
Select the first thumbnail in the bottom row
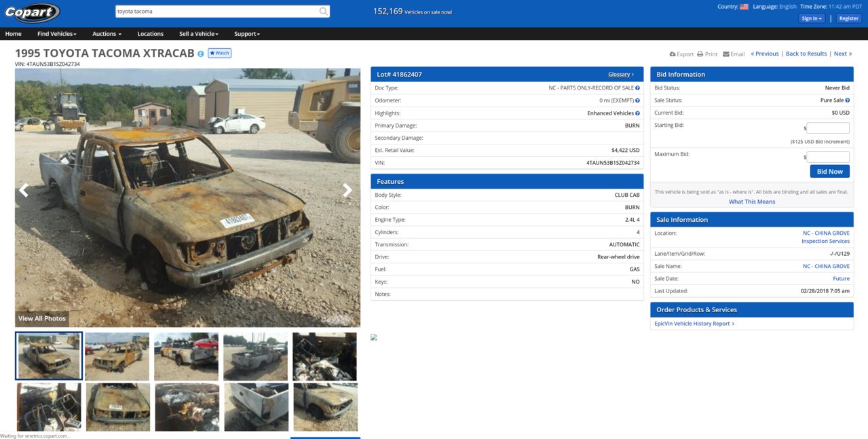[49, 407]
